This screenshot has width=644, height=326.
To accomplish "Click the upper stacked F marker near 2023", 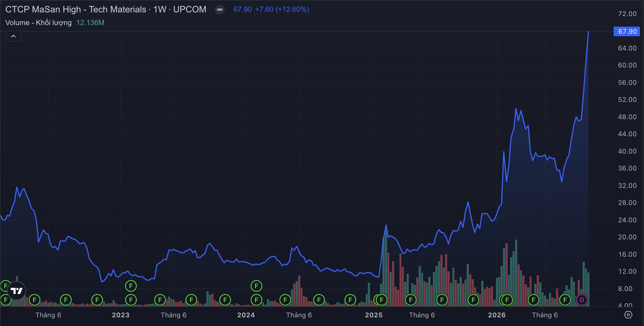I will point(131,286).
